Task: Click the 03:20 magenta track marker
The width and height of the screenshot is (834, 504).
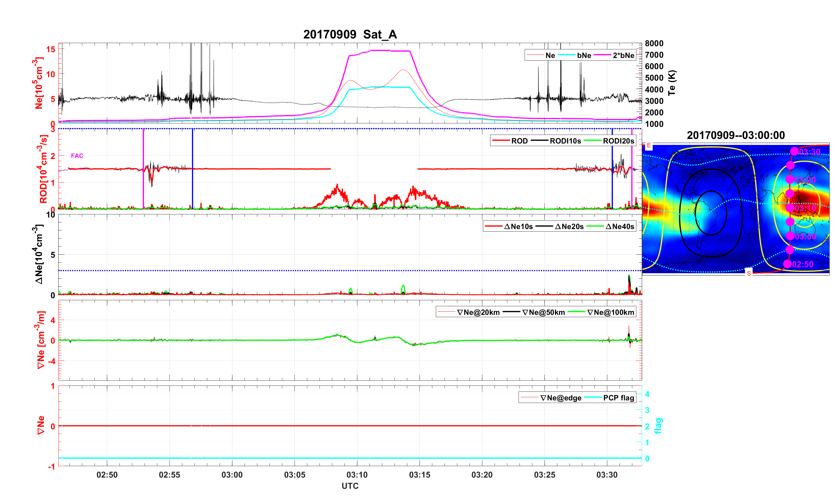Action: (790, 179)
